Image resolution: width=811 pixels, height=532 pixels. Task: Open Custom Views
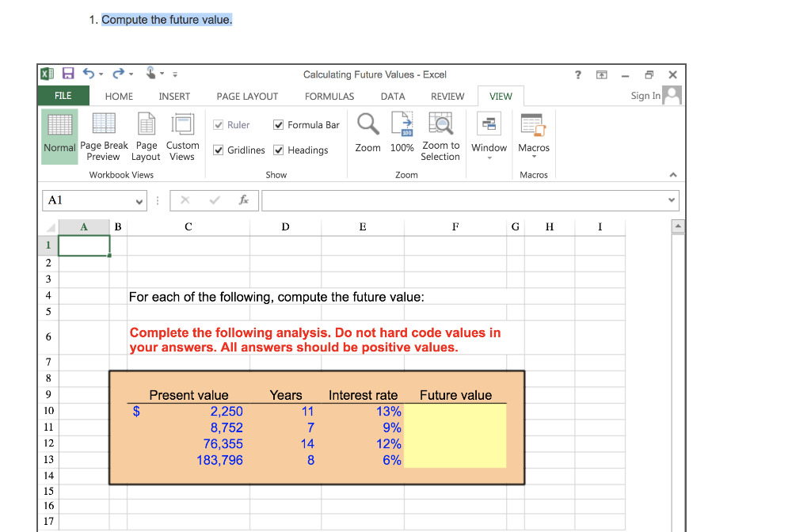182,136
